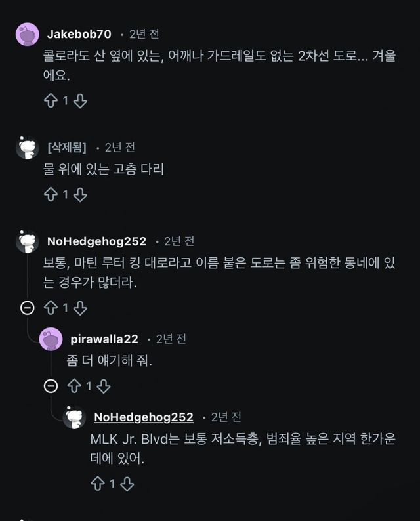Downvote pirawalla22's reply
This screenshot has height=521, width=420.
[104, 386]
